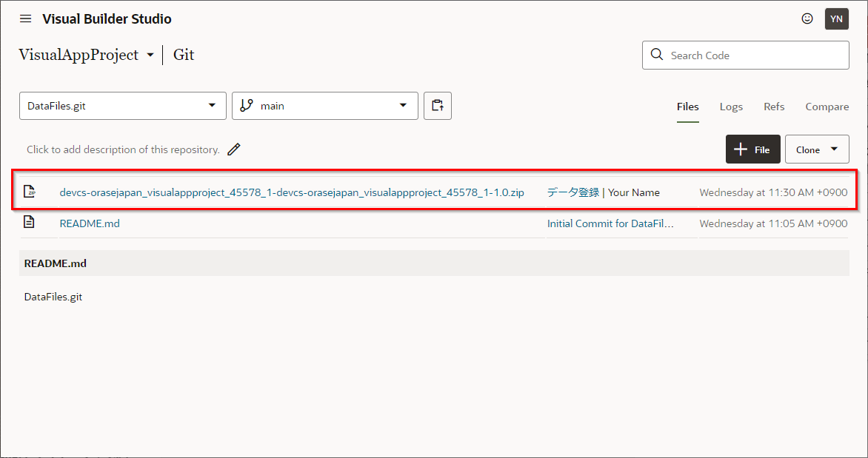This screenshot has height=458, width=868.
Task: Open the hamburger navigation menu
Action: [x=26, y=18]
